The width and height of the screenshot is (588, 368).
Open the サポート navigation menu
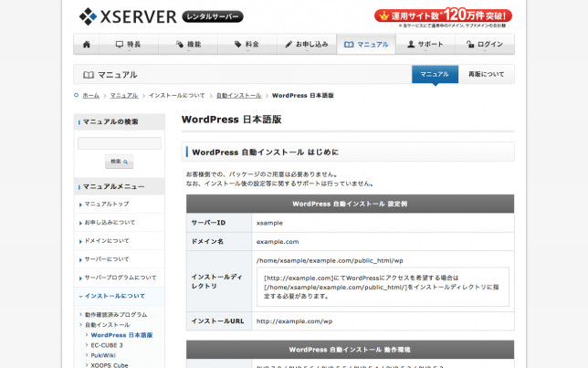click(425, 44)
